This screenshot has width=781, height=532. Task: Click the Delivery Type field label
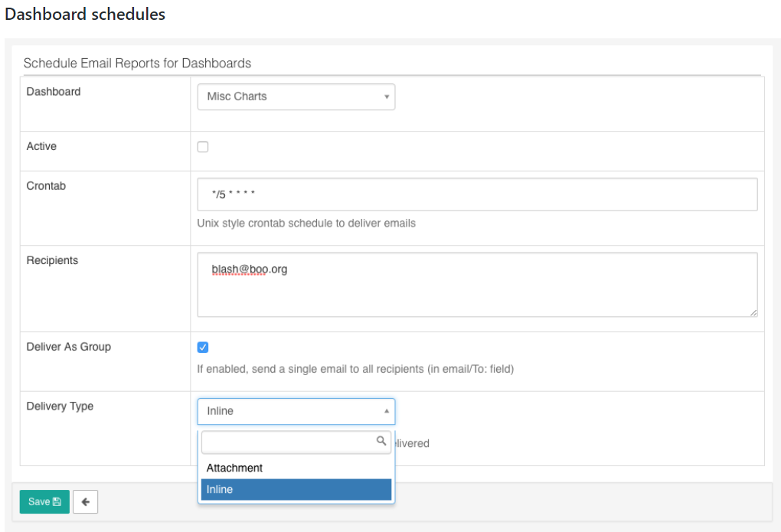(x=60, y=406)
